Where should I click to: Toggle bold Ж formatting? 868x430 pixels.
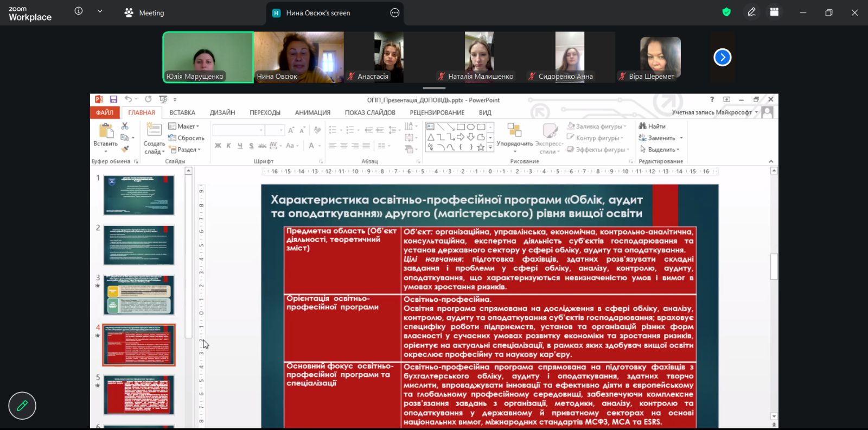click(x=218, y=146)
